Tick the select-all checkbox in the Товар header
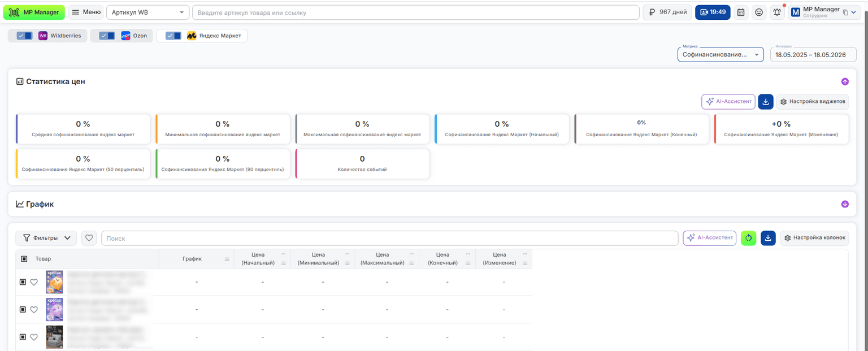 point(24,259)
